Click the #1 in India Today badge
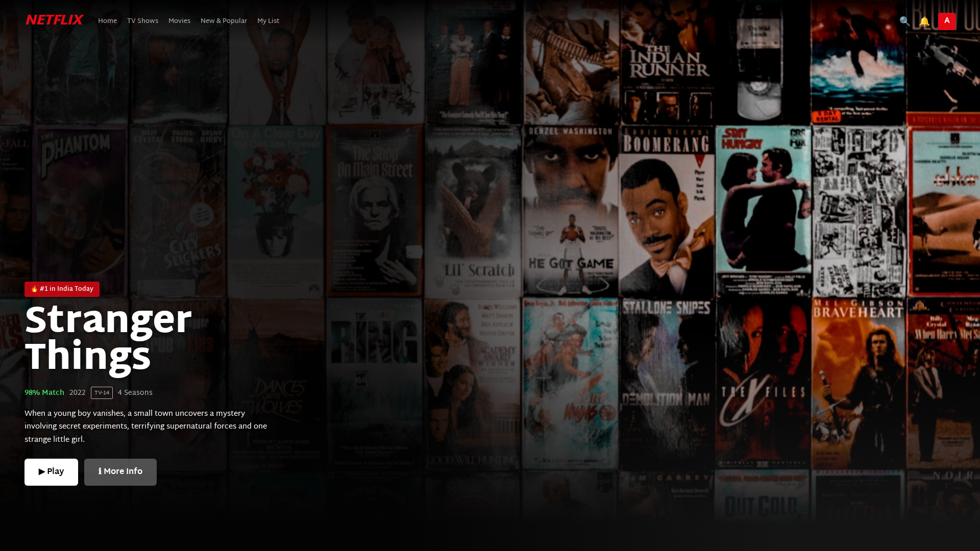 [x=62, y=289]
